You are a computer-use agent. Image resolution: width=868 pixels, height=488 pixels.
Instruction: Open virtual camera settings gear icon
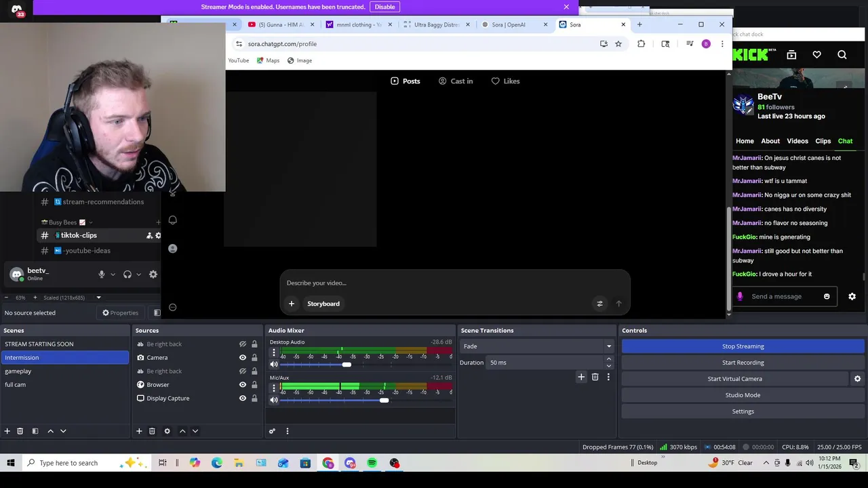(x=857, y=379)
